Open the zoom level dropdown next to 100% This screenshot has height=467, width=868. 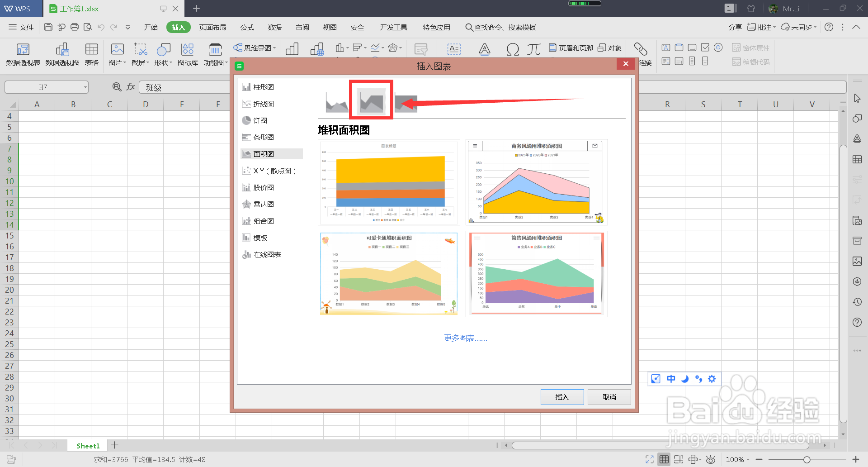tap(748, 459)
